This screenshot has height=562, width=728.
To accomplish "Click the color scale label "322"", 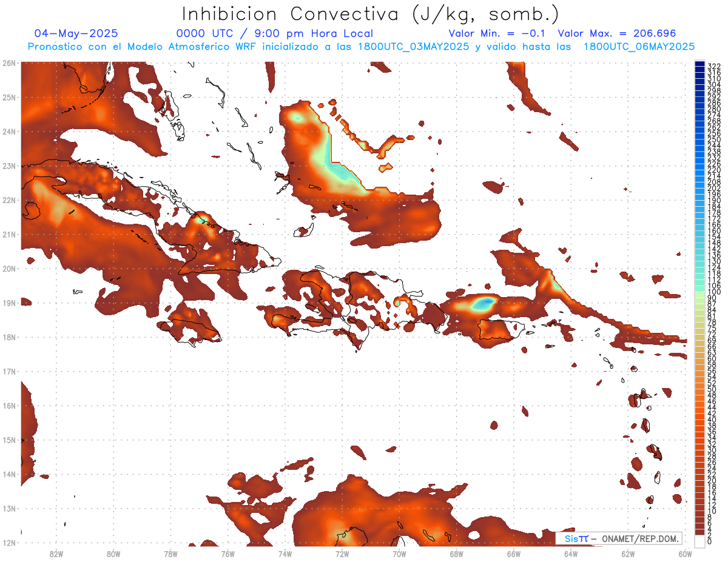I will (714, 67).
